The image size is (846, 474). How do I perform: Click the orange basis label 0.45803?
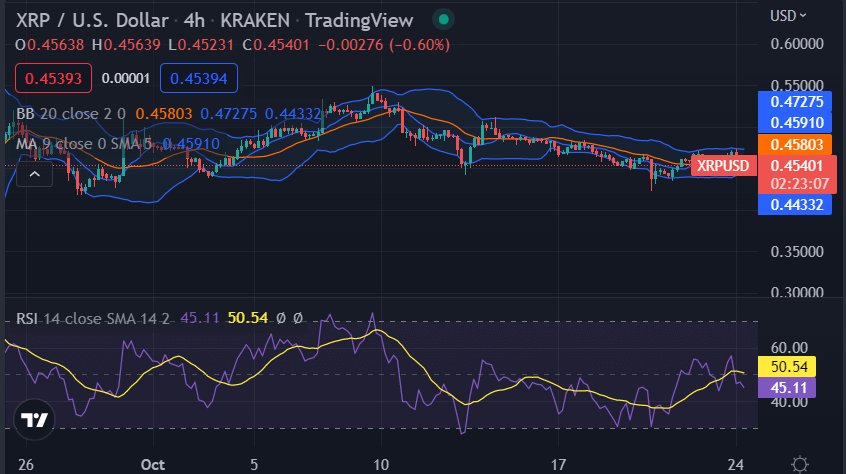[797, 145]
